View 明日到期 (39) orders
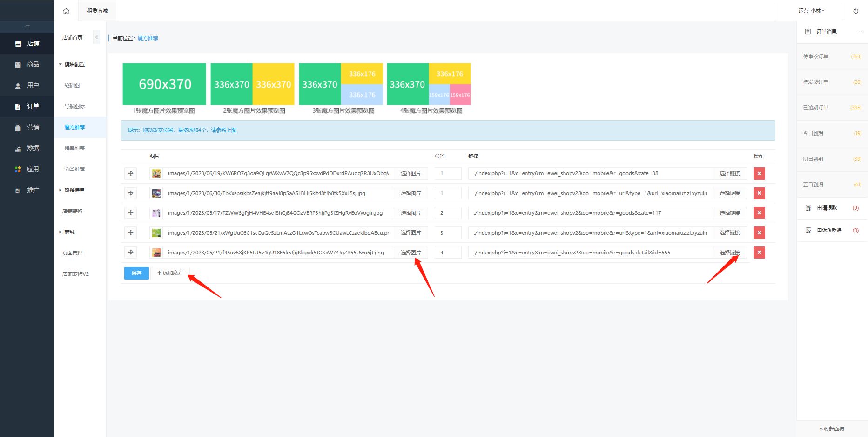Image resolution: width=868 pixels, height=437 pixels. click(832, 159)
